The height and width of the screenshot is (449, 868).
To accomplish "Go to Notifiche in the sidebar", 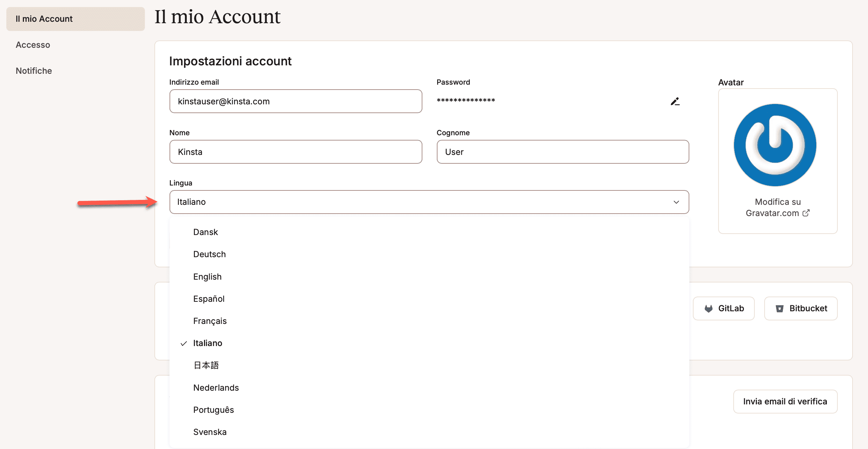I will pos(34,71).
